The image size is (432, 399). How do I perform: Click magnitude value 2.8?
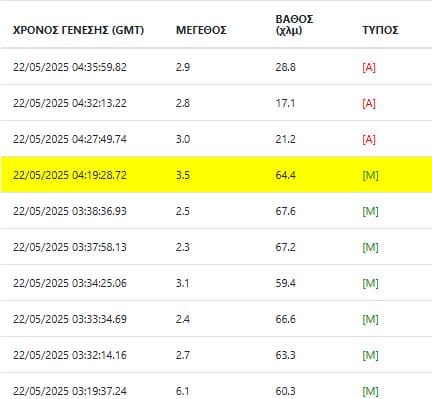tap(183, 103)
